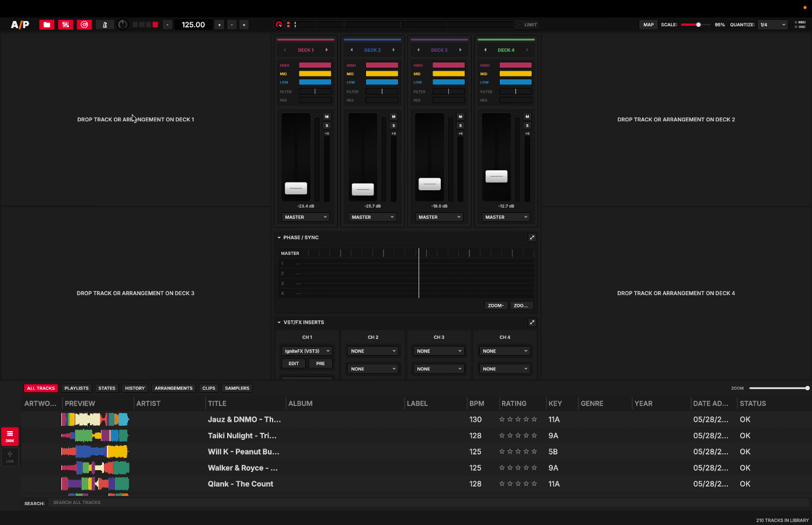Adjust the SCALE slider handle

698,24
